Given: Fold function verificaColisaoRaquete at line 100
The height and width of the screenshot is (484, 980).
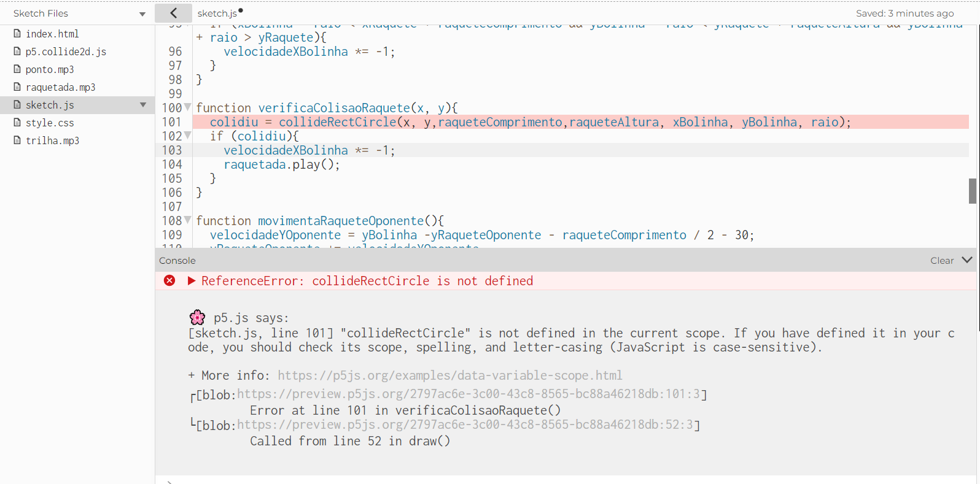Looking at the screenshot, I should 188,107.
